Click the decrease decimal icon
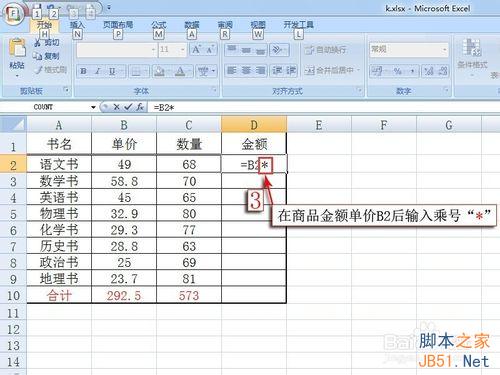Screen dimensions: 500x375 click(x=442, y=71)
